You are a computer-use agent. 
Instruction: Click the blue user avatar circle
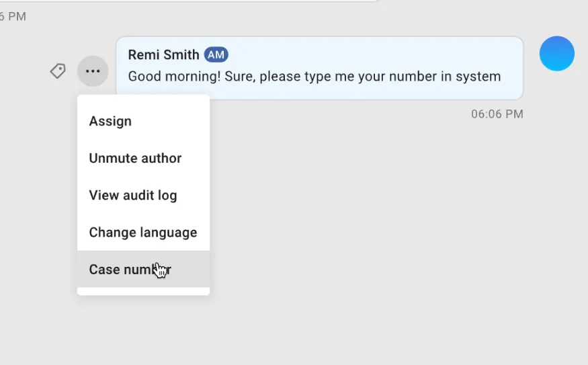[556, 54]
